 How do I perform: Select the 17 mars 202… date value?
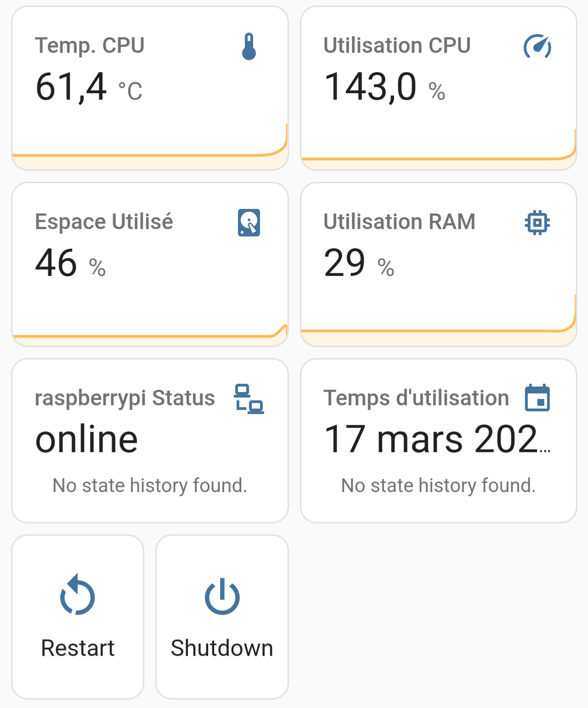[x=437, y=439]
